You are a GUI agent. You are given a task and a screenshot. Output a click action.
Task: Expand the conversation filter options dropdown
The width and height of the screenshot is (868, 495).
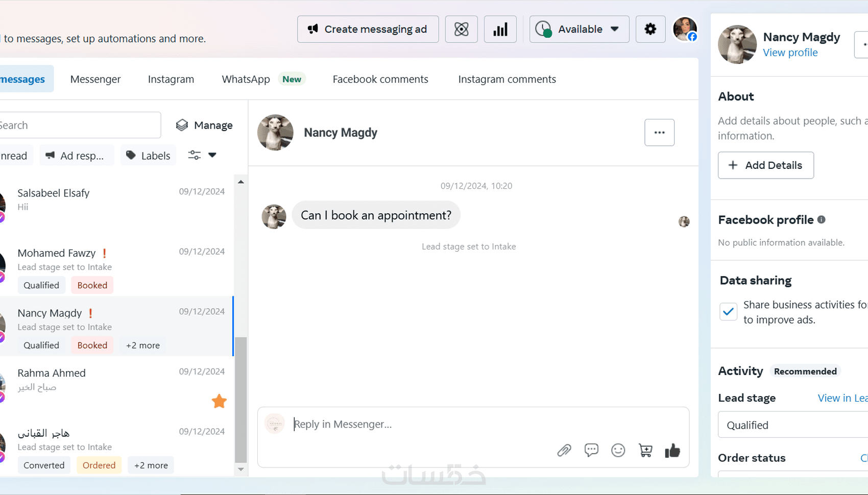202,155
